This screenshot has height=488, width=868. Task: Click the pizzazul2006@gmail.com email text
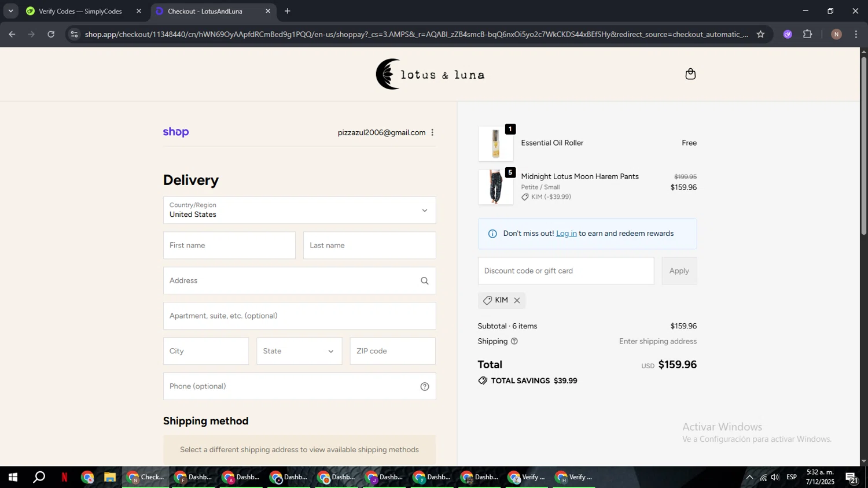pos(381,132)
